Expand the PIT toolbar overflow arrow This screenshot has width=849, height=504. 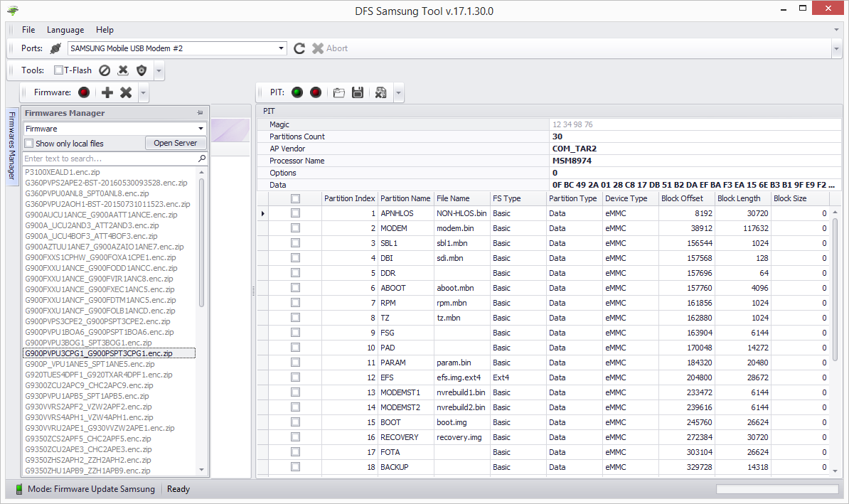pos(398,92)
